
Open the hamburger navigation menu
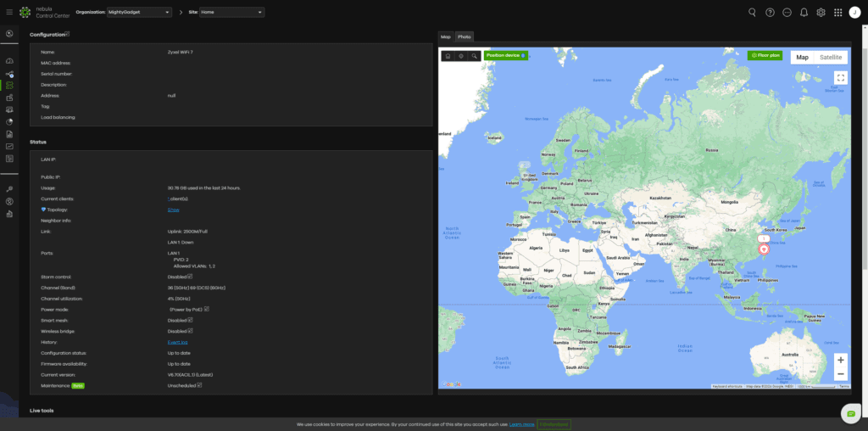9,12
